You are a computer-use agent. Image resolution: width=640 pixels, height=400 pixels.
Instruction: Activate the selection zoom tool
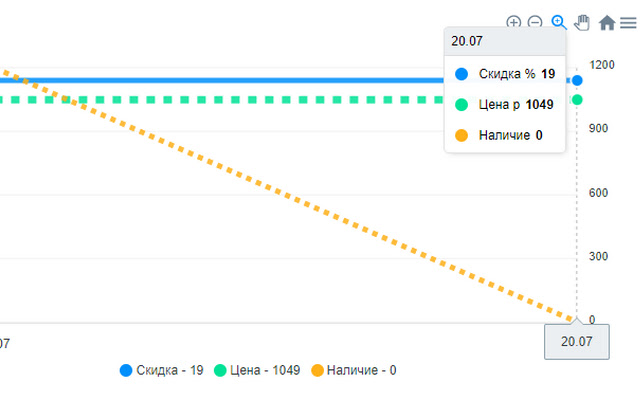pos(559,22)
